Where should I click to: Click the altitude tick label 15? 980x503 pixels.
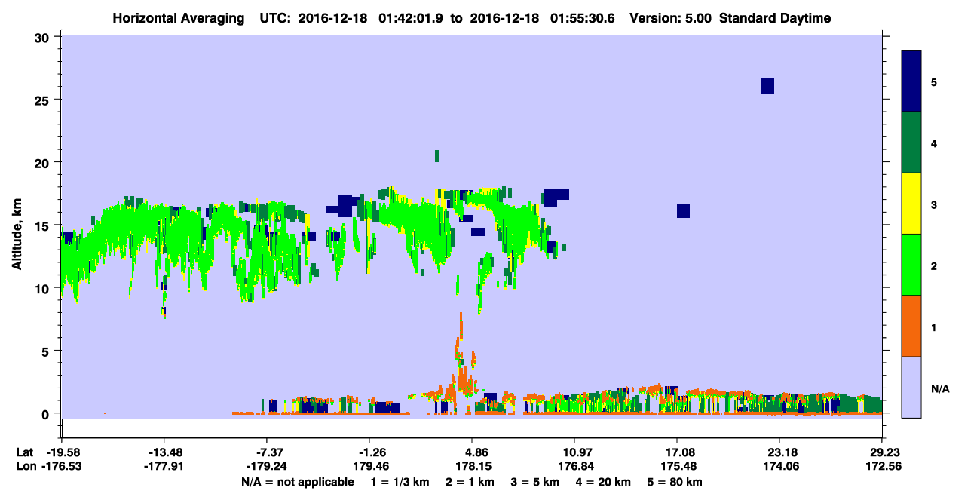tap(43, 225)
